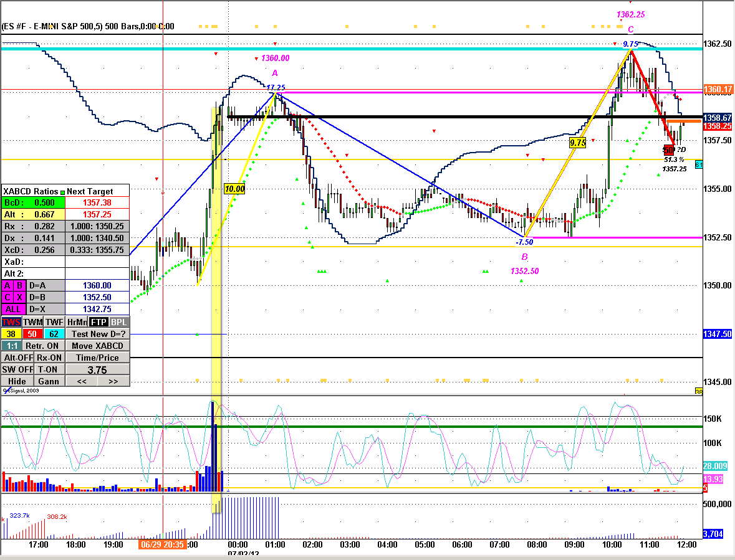Click the BcD 0.500 ratio cell
Image resolution: width=735 pixels, height=560 pixels.
[33, 202]
